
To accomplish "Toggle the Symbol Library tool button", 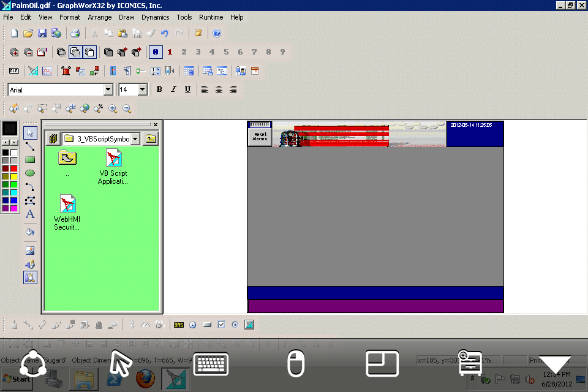I will 30,278.
